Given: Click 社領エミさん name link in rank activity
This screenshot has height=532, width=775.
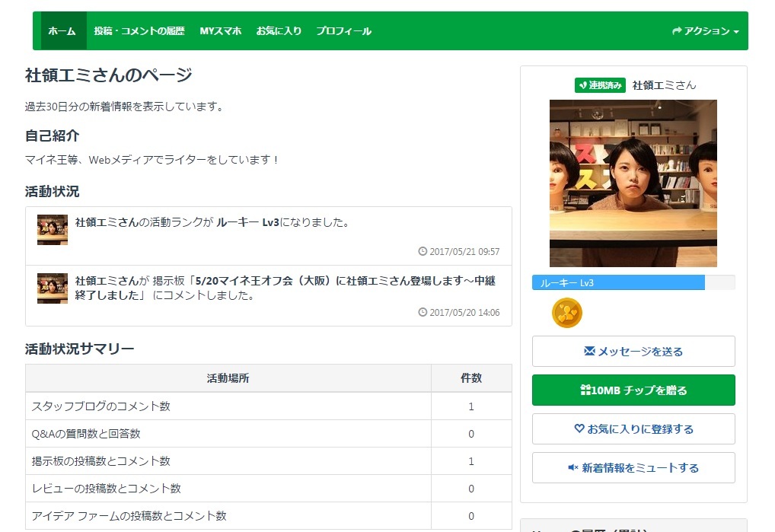Looking at the screenshot, I should tap(107, 223).
